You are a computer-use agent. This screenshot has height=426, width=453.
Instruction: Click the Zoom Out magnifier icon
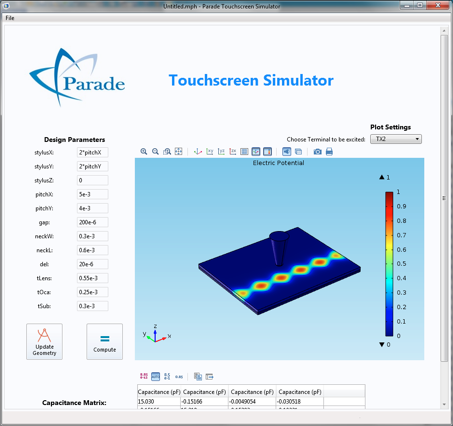[x=155, y=152]
